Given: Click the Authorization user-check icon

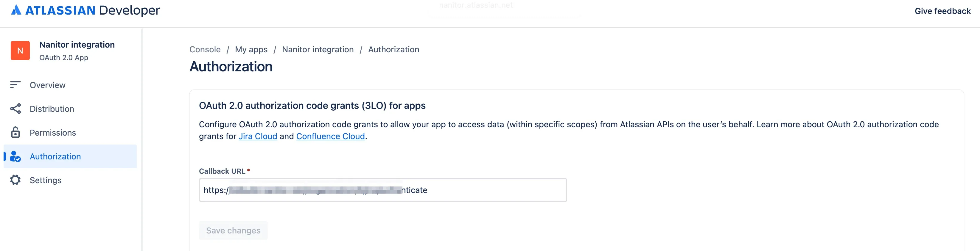Looking at the screenshot, I should point(15,156).
